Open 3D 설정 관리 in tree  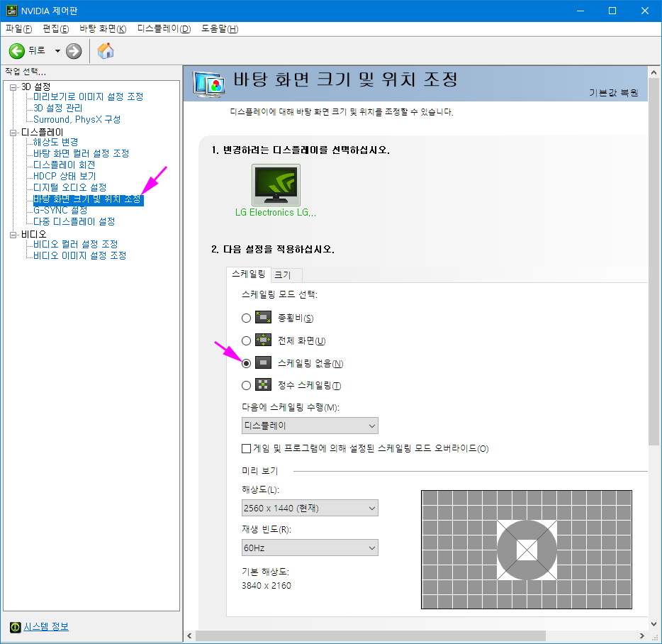click(x=58, y=109)
